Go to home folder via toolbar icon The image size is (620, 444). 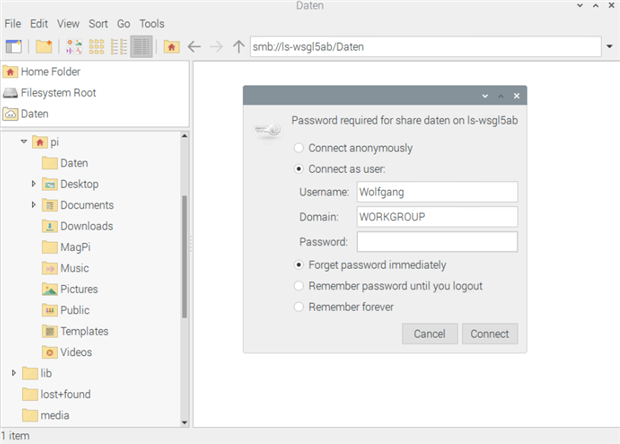pyautogui.click(x=172, y=46)
